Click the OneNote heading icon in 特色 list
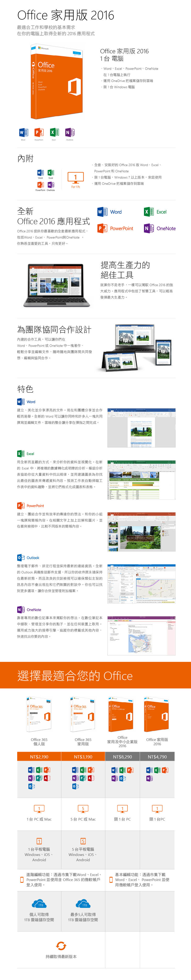 21,610
